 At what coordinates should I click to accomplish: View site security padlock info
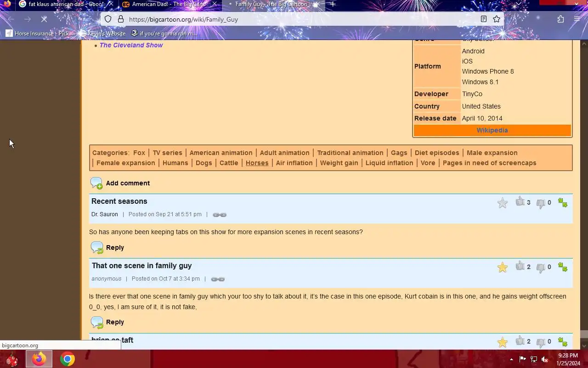pyautogui.click(x=121, y=19)
